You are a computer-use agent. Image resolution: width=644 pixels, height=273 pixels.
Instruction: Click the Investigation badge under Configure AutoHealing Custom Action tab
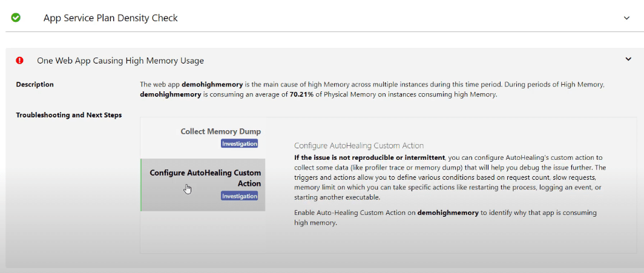pyautogui.click(x=240, y=196)
